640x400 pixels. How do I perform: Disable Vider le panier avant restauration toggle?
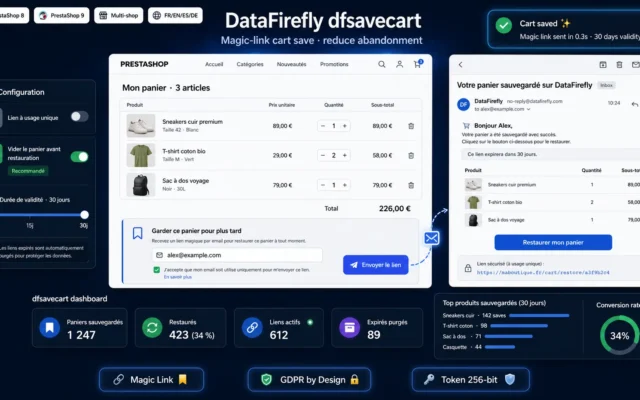(80, 157)
